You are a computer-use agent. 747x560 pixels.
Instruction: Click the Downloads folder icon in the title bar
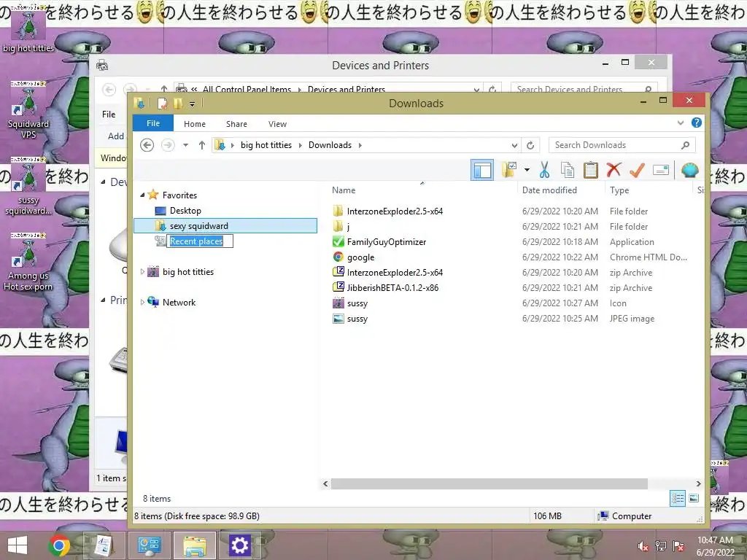(139, 104)
